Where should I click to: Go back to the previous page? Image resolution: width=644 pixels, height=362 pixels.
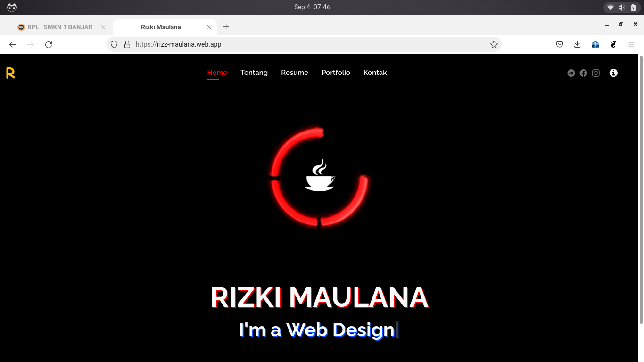(x=13, y=44)
